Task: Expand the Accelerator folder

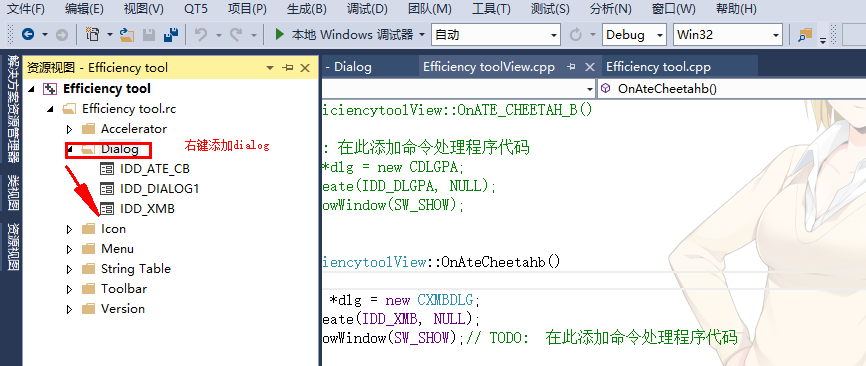Action: click(70, 129)
